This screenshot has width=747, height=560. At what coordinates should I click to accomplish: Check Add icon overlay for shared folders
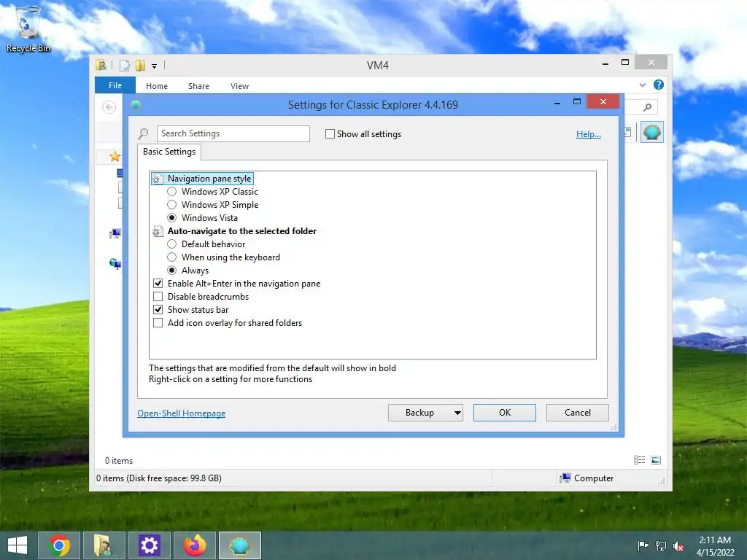click(158, 323)
